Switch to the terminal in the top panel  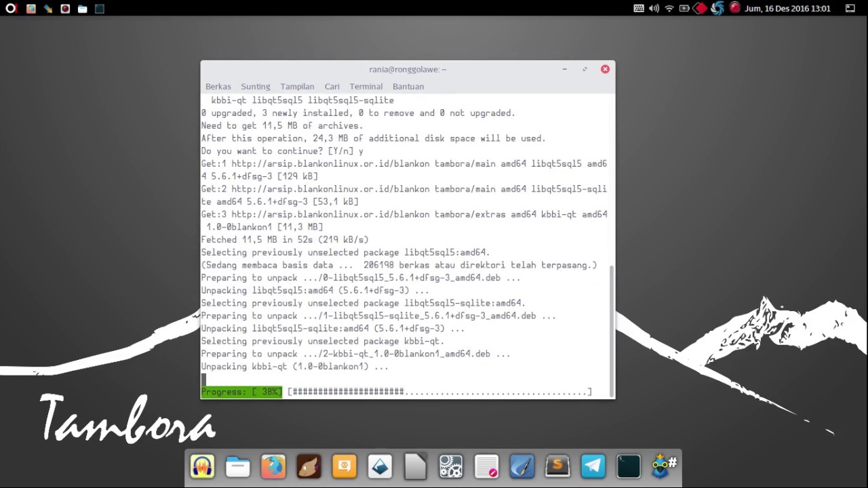(100, 9)
